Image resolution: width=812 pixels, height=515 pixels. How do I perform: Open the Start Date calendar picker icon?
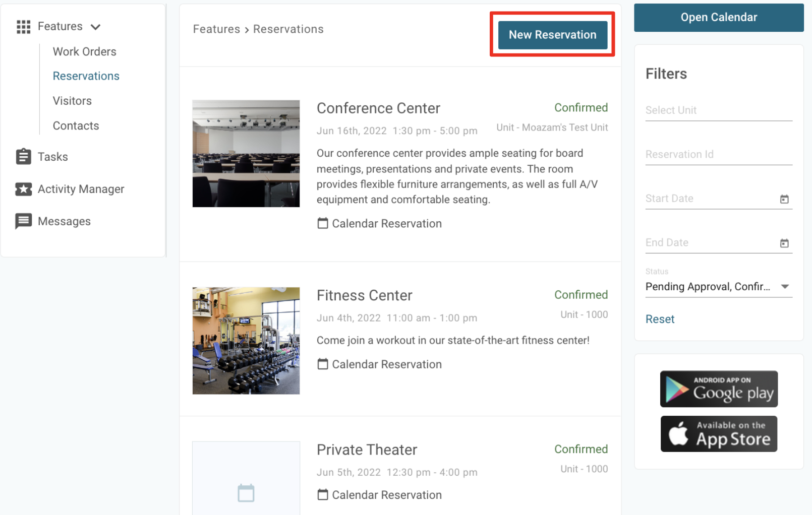(x=784, y=199)
